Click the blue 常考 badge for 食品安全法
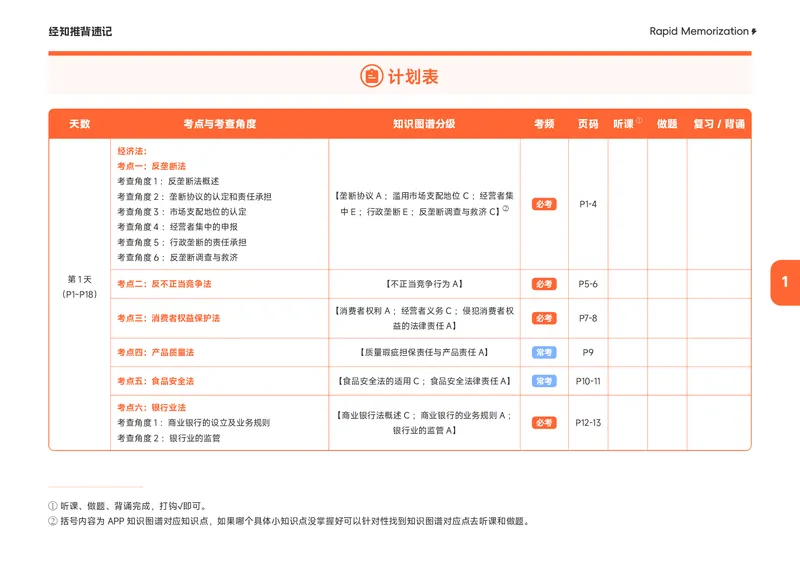The width and height of the screenshot is (800, 566). click(x=544, y=381)
